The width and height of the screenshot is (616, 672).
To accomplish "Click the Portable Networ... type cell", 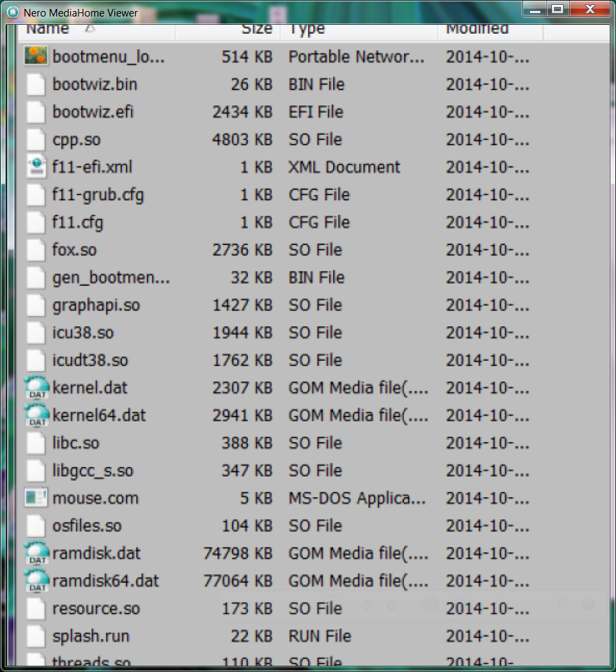I will [357, 56].
